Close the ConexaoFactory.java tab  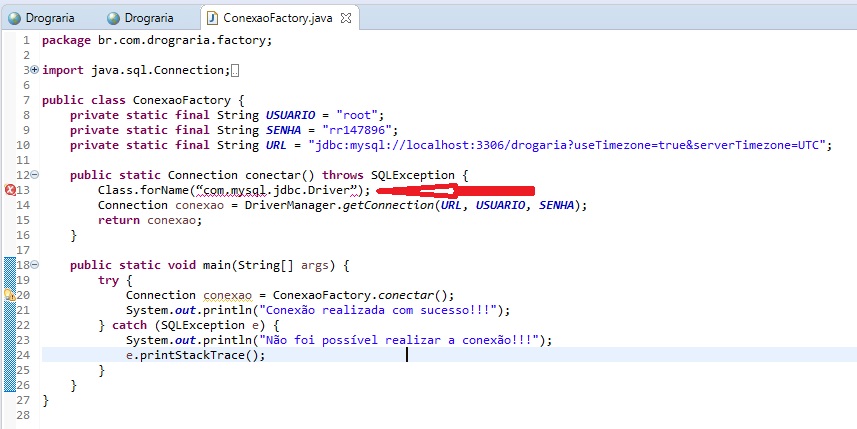(345, 18)
